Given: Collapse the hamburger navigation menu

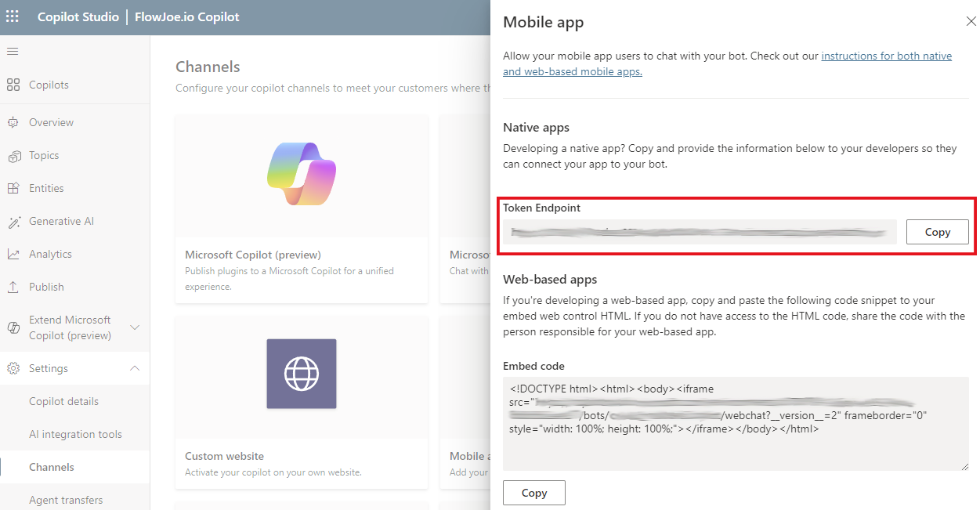Looking at the screenshot, I should tap(13, 52).
